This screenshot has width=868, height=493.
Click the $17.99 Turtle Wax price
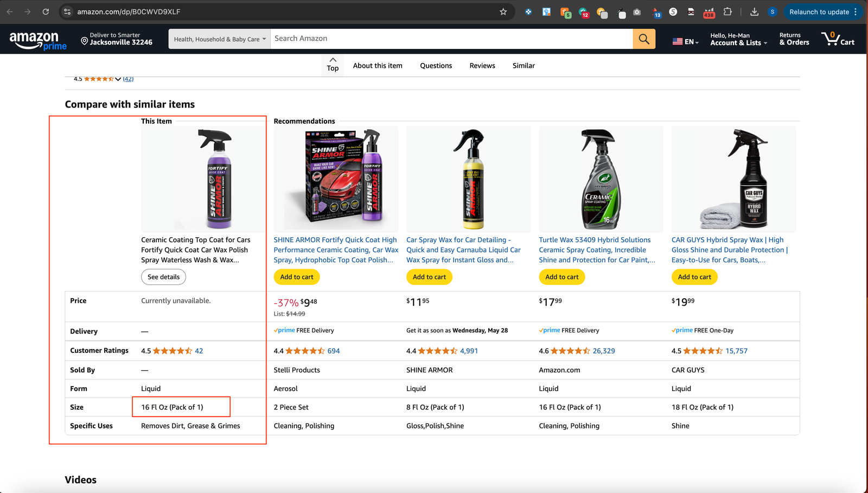(550, 301)
